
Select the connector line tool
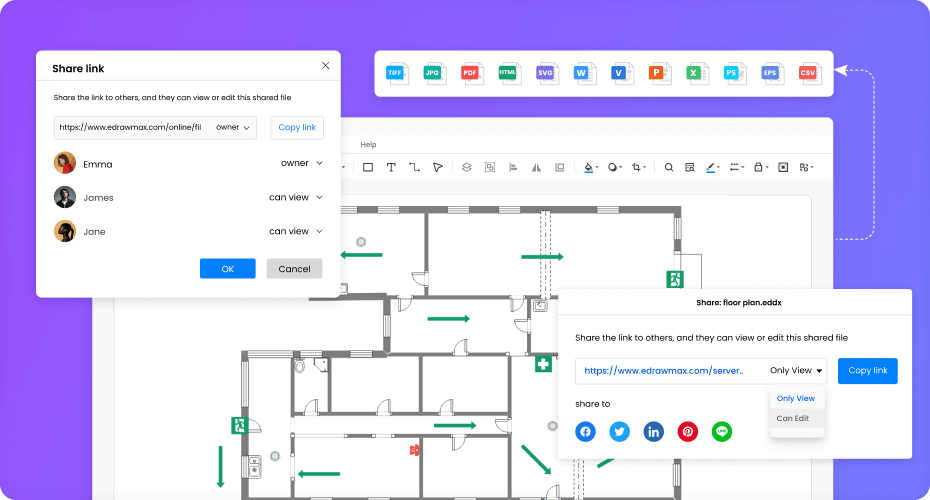coord(414,168)
